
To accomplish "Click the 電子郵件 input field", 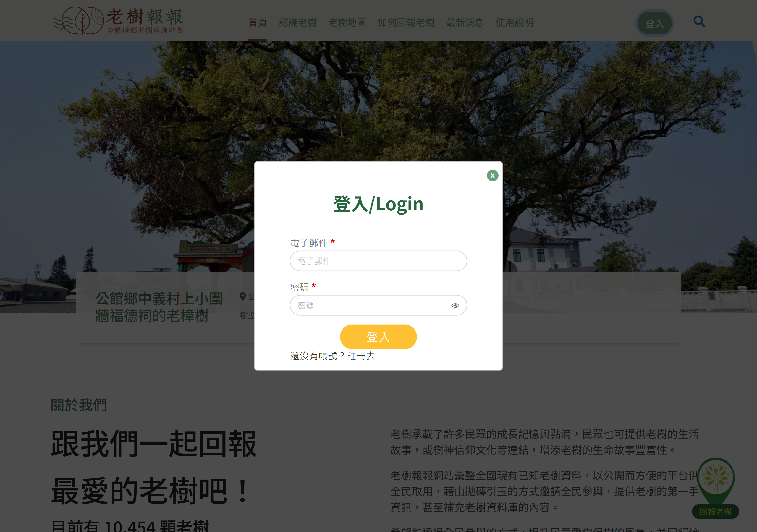I will (x=378, y=261).
